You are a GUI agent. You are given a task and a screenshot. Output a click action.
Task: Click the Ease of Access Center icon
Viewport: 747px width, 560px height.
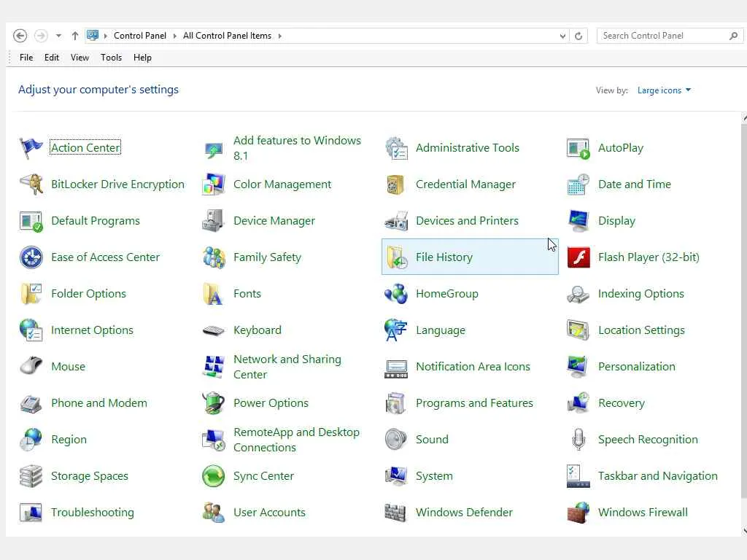coord(31,257)
